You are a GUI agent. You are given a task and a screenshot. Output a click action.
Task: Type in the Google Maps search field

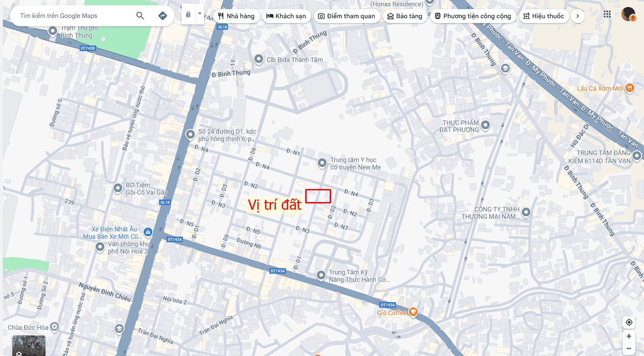pyautogui.click(x=74, y=16)
